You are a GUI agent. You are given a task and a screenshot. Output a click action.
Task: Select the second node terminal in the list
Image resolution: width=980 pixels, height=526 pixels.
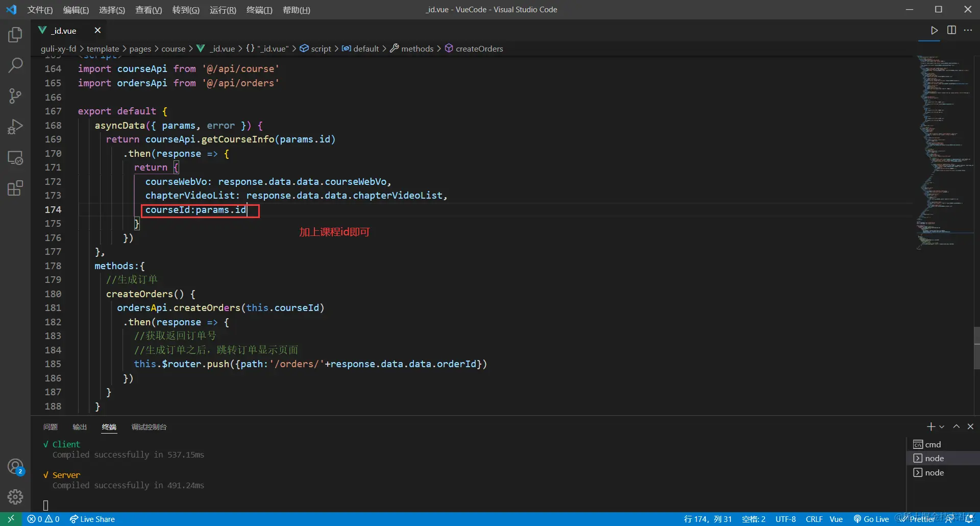pos(943,472)
